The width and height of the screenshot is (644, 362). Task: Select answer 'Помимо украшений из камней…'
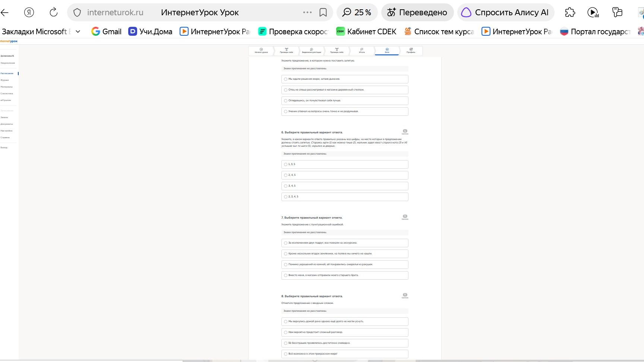(345, 264)
